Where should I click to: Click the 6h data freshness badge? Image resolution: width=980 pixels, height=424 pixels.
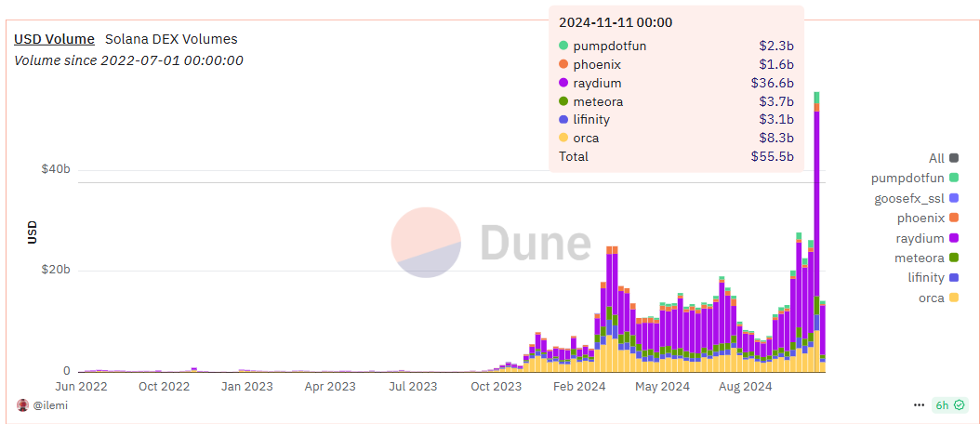coord(949,405)
